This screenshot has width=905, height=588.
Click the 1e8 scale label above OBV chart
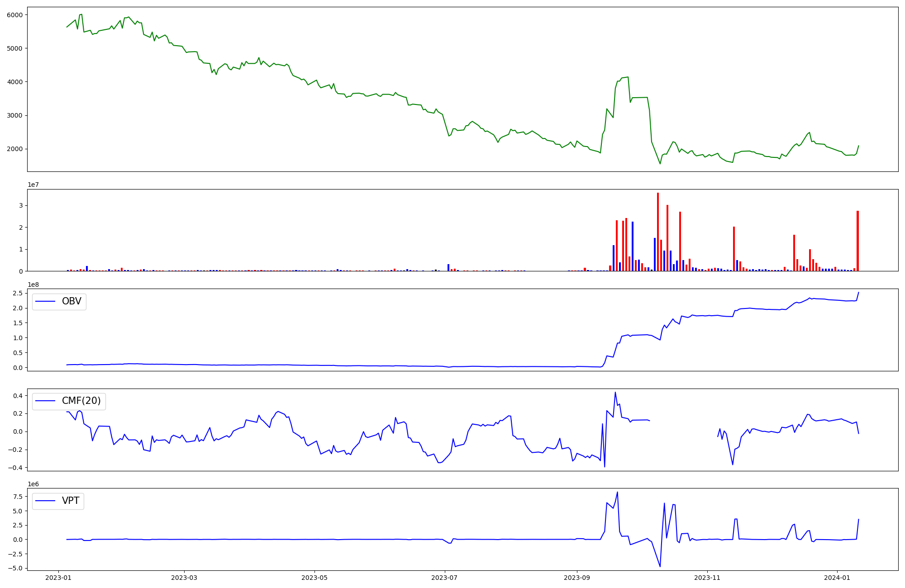pos(33,285)
